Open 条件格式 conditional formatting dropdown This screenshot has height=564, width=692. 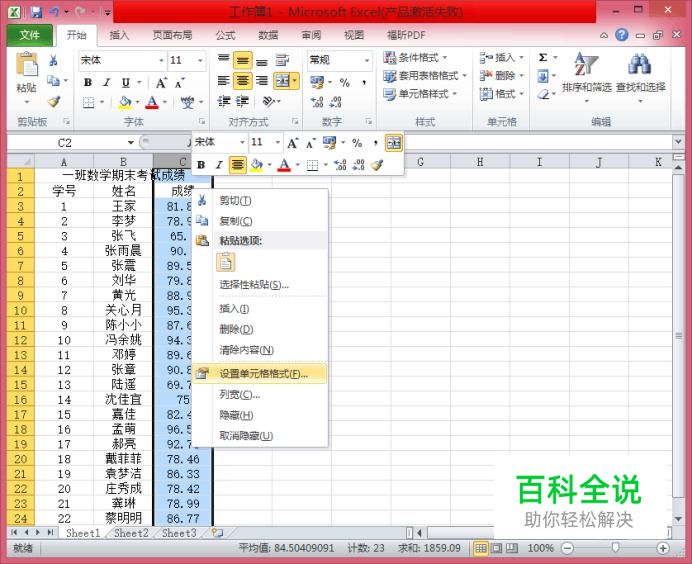click(415, 57)
